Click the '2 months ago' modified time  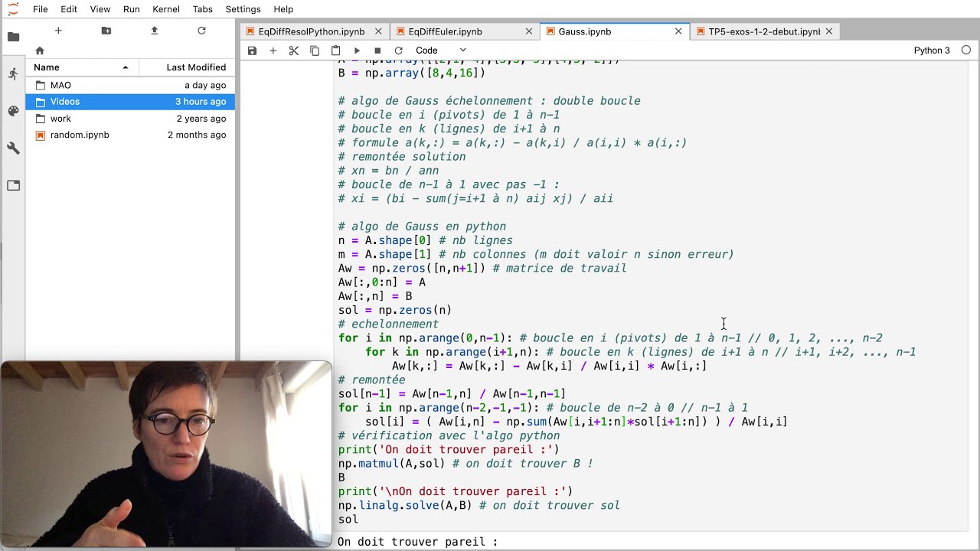point(197,135)
